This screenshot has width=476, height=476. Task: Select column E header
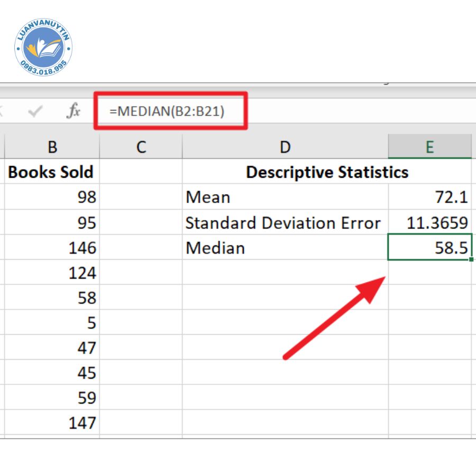click(x=429, y=147)
